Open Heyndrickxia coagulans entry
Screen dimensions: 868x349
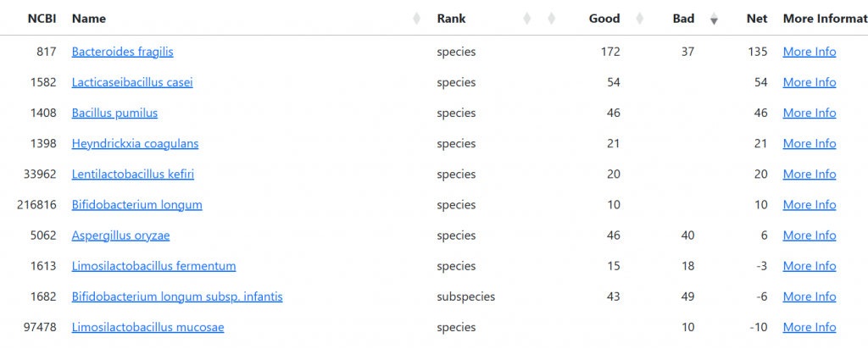point(135,144)
